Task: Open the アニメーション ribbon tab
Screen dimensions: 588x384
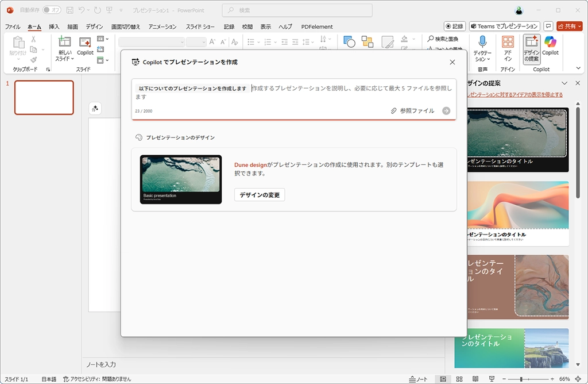Action: tap(163, 26)
